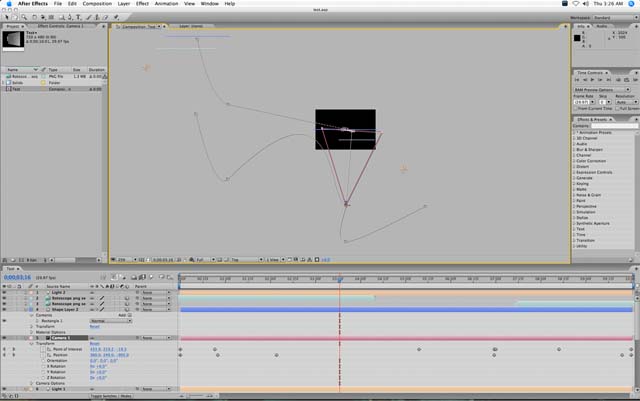Viewport: 640px width, 401px height.
Task: Hide the Light 1 layer
Action: click(4, 389)
